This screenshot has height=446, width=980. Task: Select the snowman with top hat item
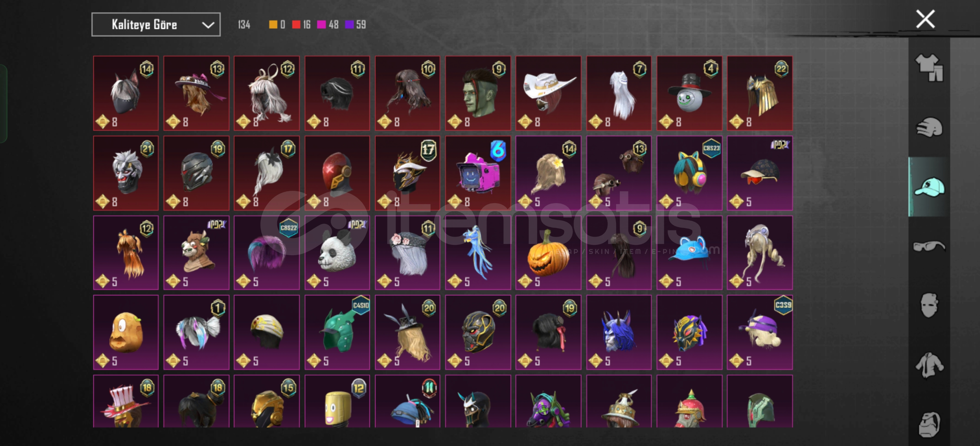[x=689, y=93]
